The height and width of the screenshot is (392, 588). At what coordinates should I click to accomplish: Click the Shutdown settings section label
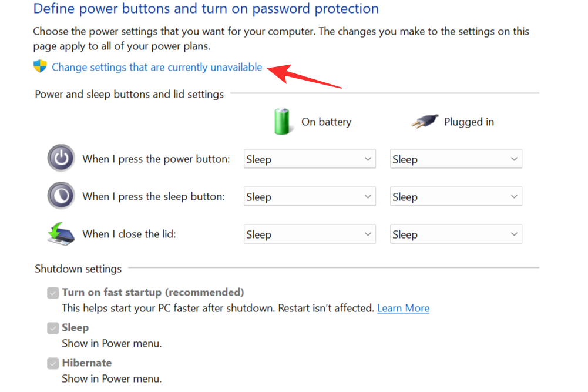78,269
